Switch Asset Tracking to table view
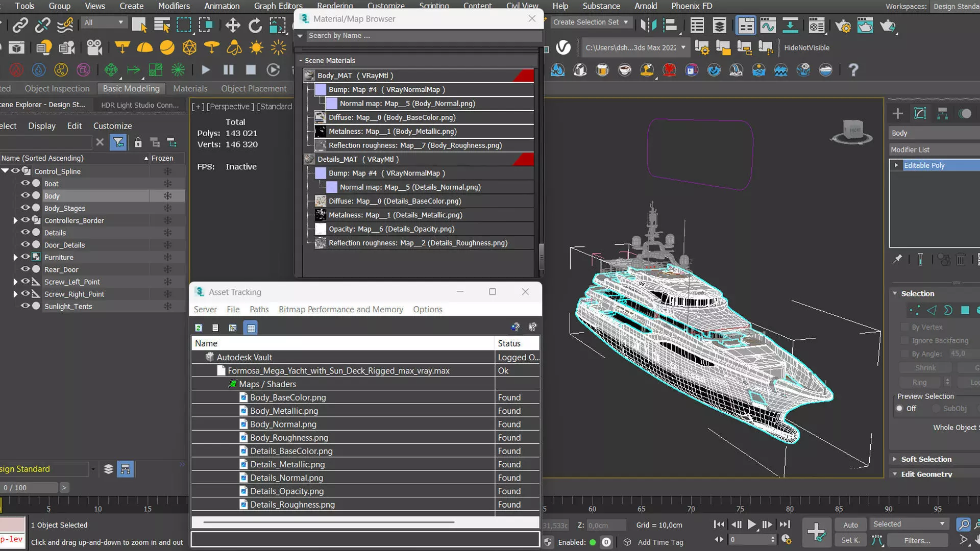The height and width of the screenshot is (551, 980). click(251, 328)
